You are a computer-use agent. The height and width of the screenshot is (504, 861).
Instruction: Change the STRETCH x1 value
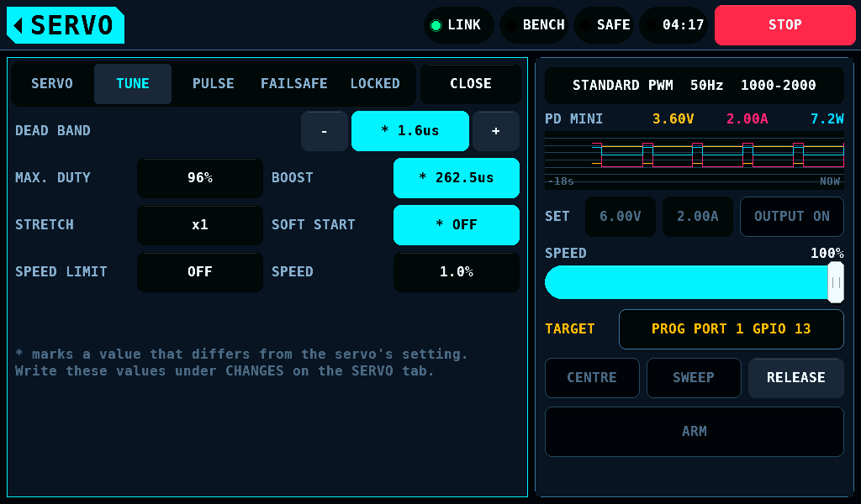(200, 225)
